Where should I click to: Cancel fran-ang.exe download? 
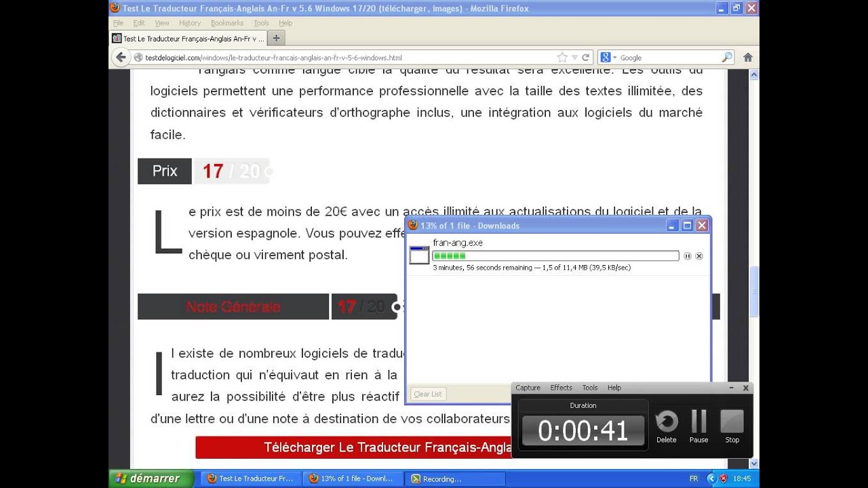click(699, 256)
